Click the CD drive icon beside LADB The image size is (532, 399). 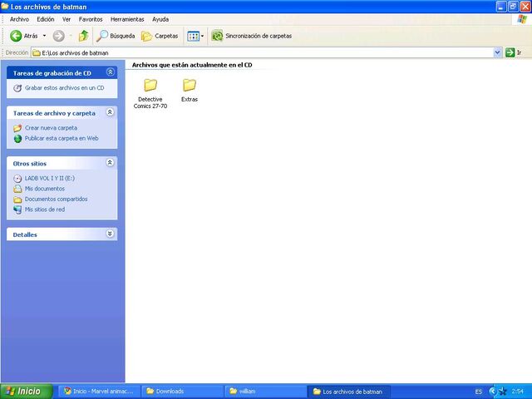17,179
